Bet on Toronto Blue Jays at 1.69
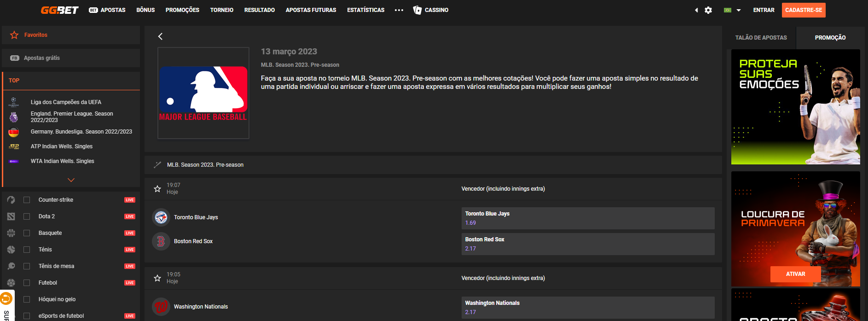Image resolution: width=868 pixels, height=321 pixels. pos(588,218)
